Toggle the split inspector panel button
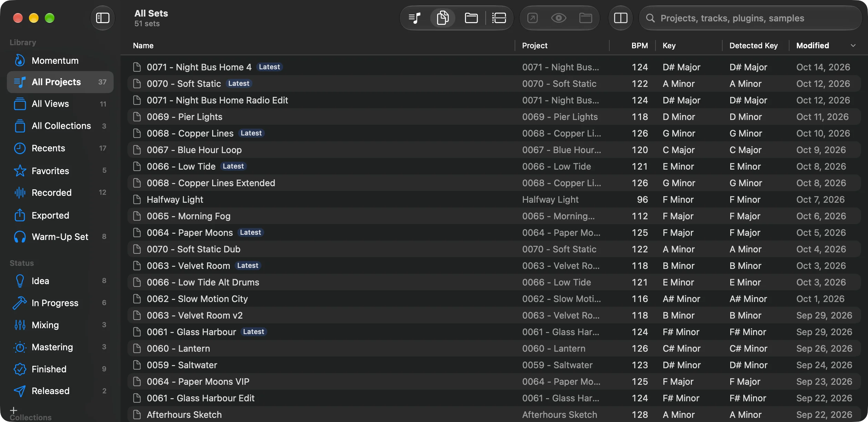Image resolution: width=868 pixels, height=422 pixels. click(620, 18)
